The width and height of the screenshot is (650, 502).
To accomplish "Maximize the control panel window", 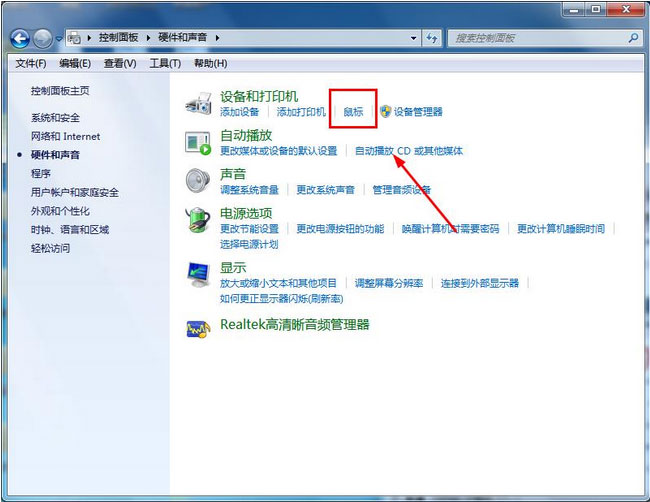I will tap(595, 10).
